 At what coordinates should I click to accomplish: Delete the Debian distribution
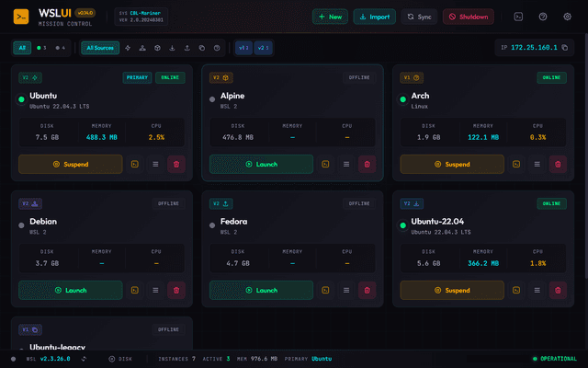(x=176, y=290)
